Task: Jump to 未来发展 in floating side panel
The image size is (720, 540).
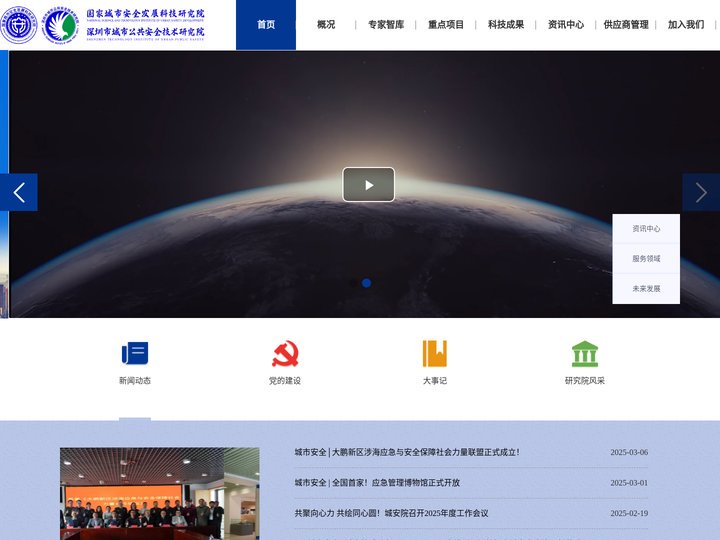Action: point(646,289)
